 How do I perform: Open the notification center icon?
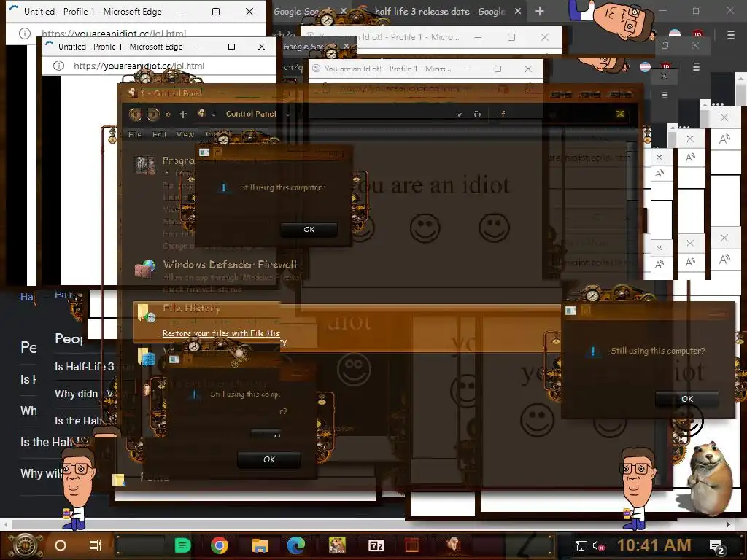(717, 547)
